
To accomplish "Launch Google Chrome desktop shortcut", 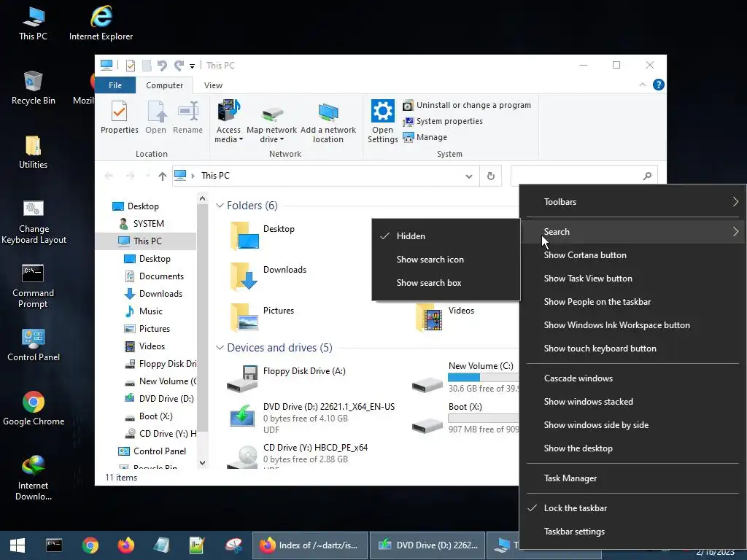I will pyautogui.click(x=34, y=408).
